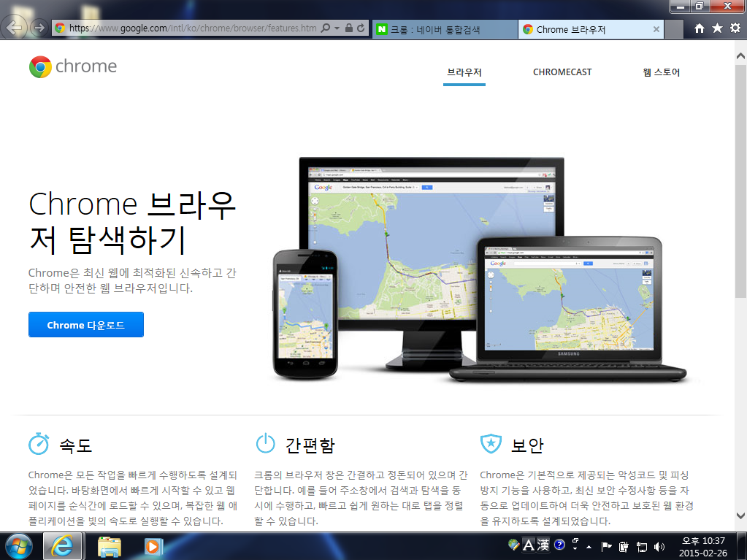747x560 pixels.
Task: Switch to the 크롬 : 네이버 통합검색 tab
Action: [x=445, y=29]
